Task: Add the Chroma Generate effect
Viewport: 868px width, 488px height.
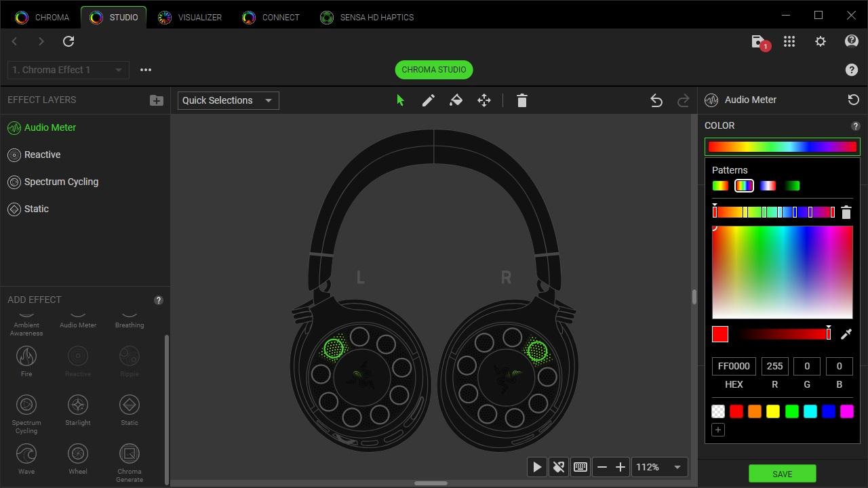Action: (130, 462)
